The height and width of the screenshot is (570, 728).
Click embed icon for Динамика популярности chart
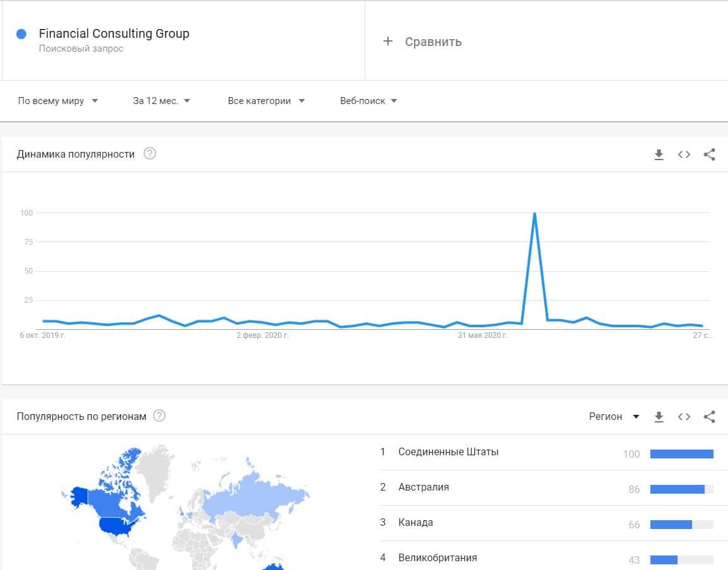pos(684,154)
